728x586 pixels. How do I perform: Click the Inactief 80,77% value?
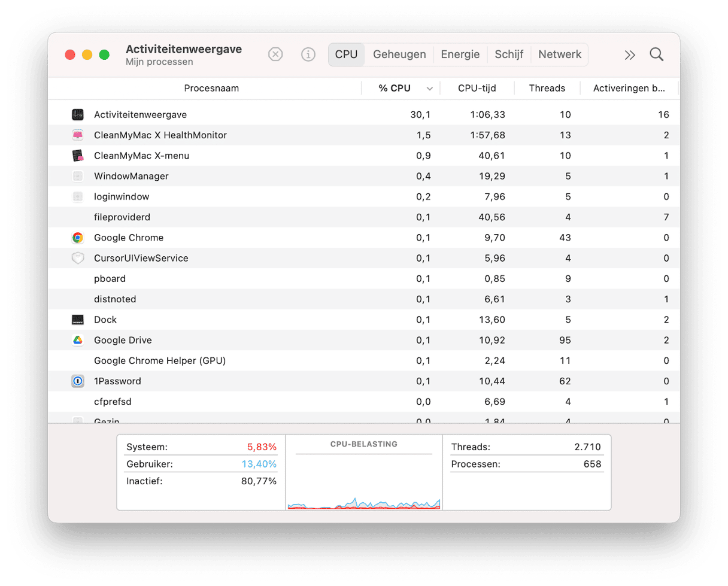coord(259,481)
